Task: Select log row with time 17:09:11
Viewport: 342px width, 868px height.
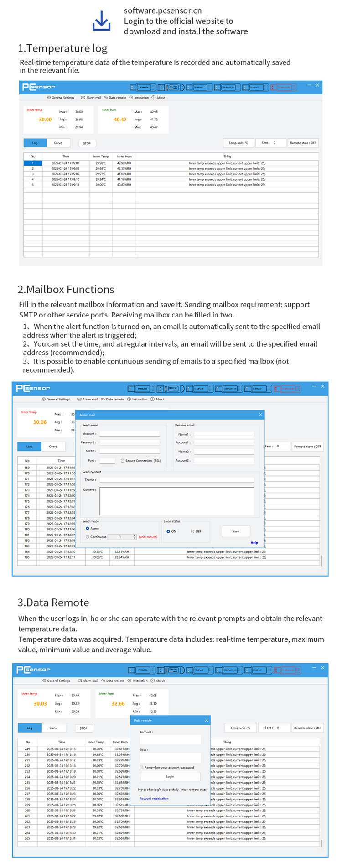Action: 171,185
